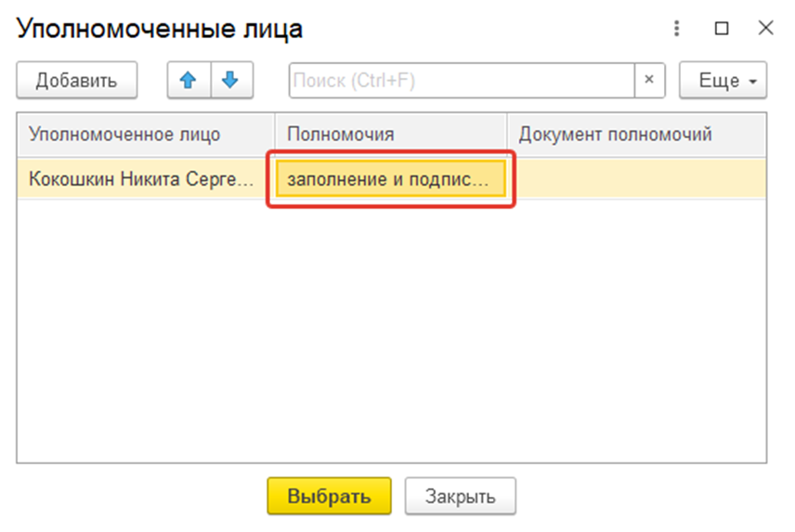Open the Еще dropdown menu
Image resolution: width=795 pixels, height=532 pixels.
[x=723, y=80]
